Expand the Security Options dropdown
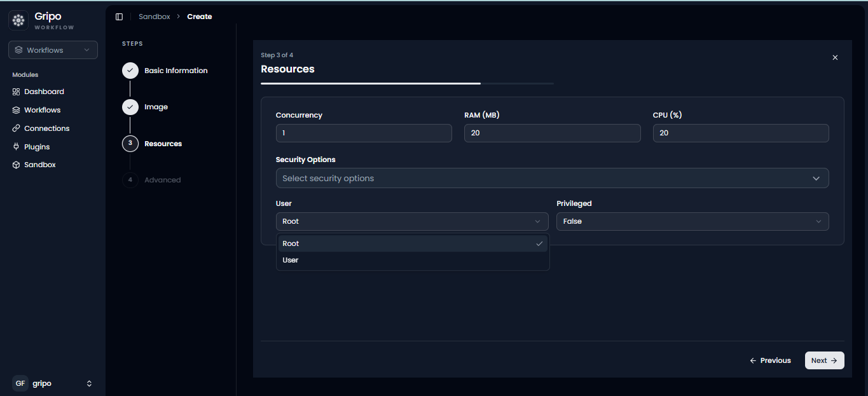The width and height of the screenshot is (868, 396). tap(552, 178)
